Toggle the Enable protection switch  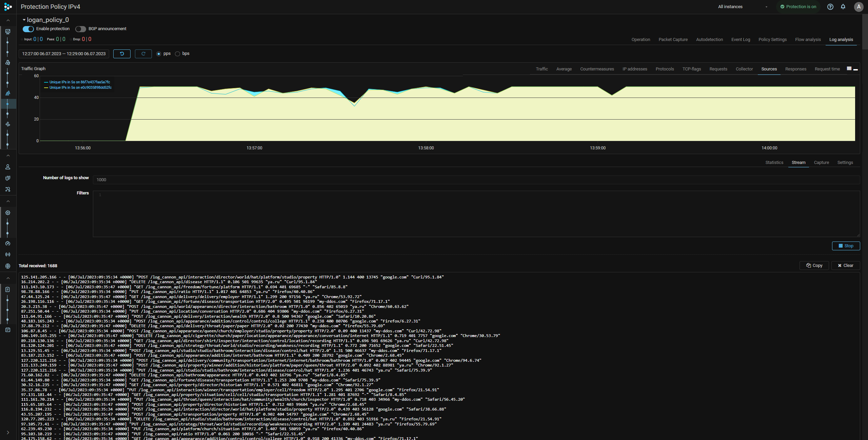tap(28, 29)
